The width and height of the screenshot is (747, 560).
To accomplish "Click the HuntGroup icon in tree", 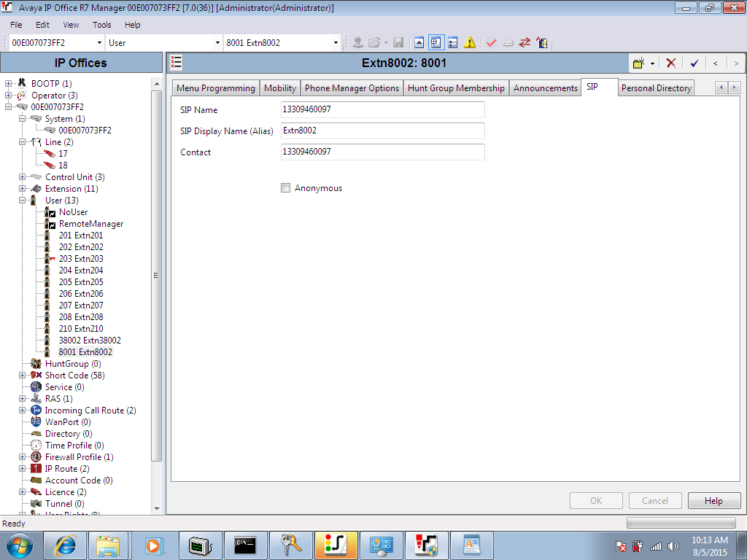I will click(x=36, y=364).
